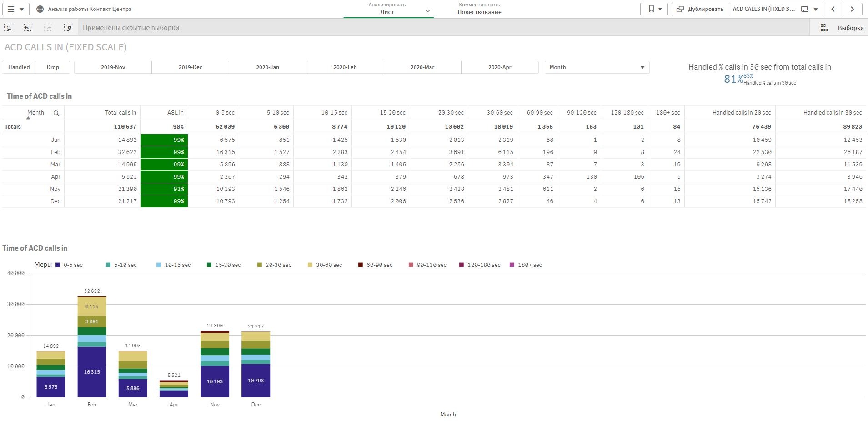This screenshot has height=421, width=868.
Task: Expand the Month dropdown selector
Action: point(597,67)
